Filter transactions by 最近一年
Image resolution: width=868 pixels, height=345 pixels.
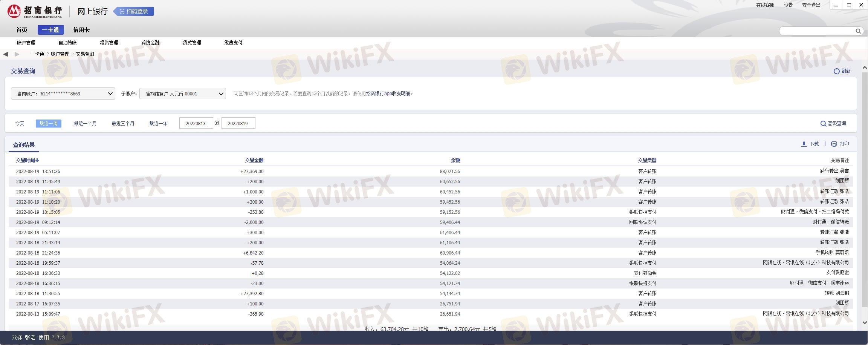pyautogui.click(x=158, y=123)
